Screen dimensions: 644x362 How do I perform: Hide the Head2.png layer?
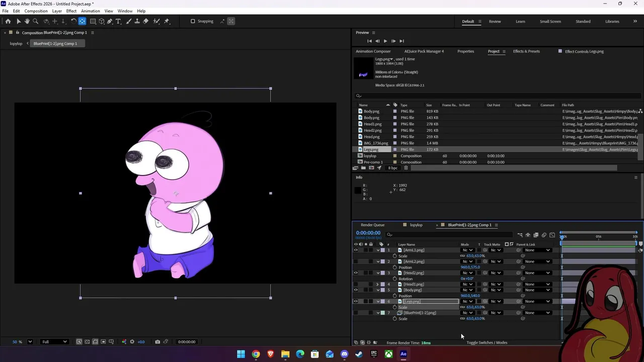point(356,273)
